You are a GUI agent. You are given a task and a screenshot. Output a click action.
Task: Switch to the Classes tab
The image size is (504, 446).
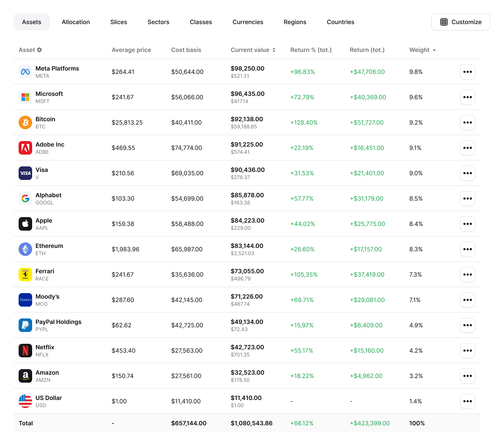tap(201, 22)
